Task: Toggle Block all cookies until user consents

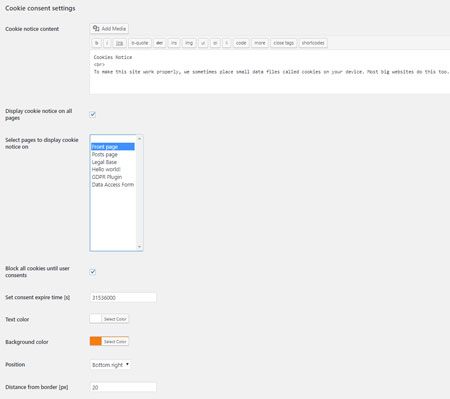Action: (x=93, y=272)
